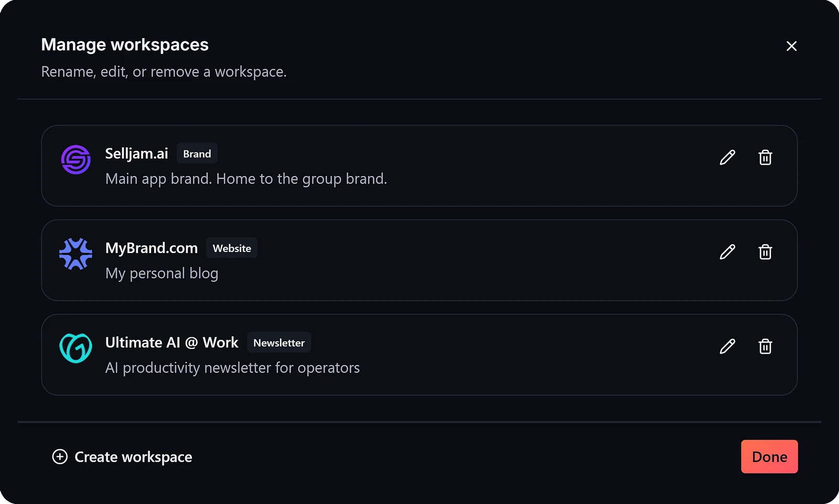
Task: Click description 'Main app brand. Home to the group brand.'
Action: click(246, 179)
